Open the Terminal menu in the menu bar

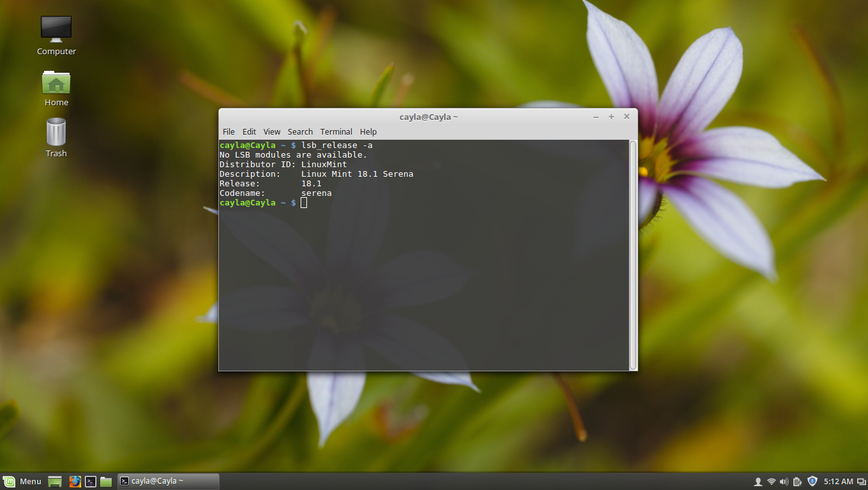coord(336,131)
